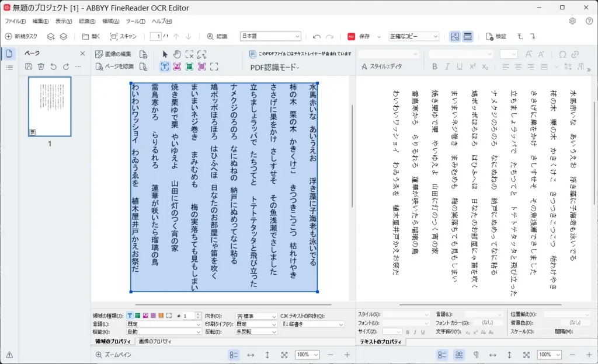
Task: Click the background picture area tool
Action: (201, 66)
